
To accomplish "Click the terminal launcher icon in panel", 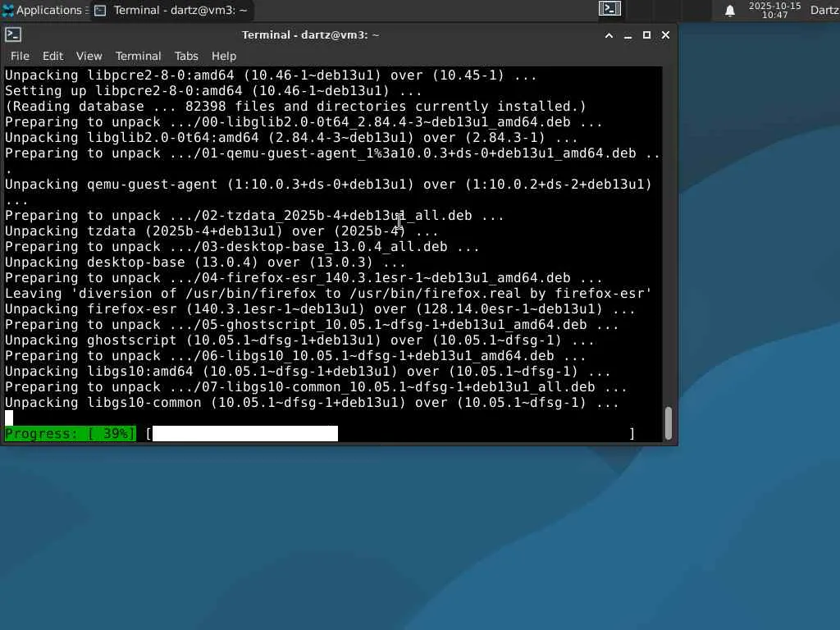I will (609, 8).
